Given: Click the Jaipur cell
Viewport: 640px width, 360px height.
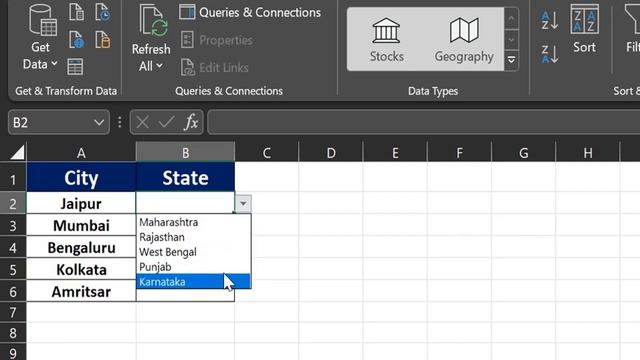Looking at the screenshot, I should [81, 203].
